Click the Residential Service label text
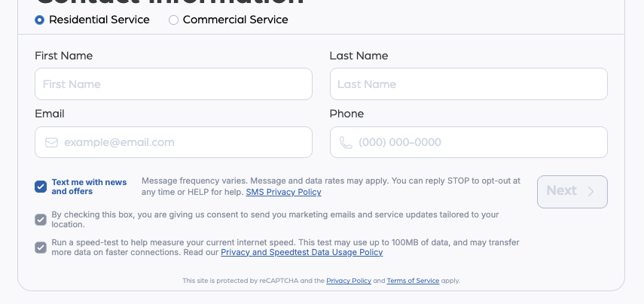The width and height of the screenshot is (644, 304). [x=99, y=20]
